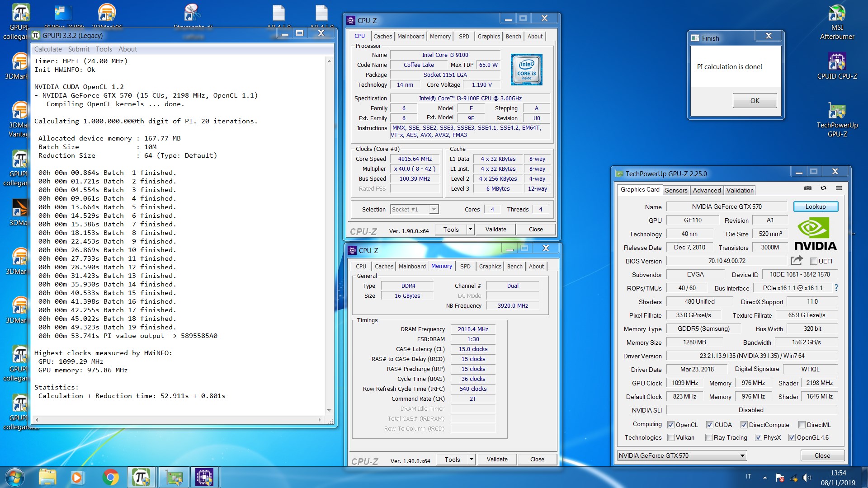
Task: Open GPU-Z hamburger menu icon
Action: (x=839, y=188)
